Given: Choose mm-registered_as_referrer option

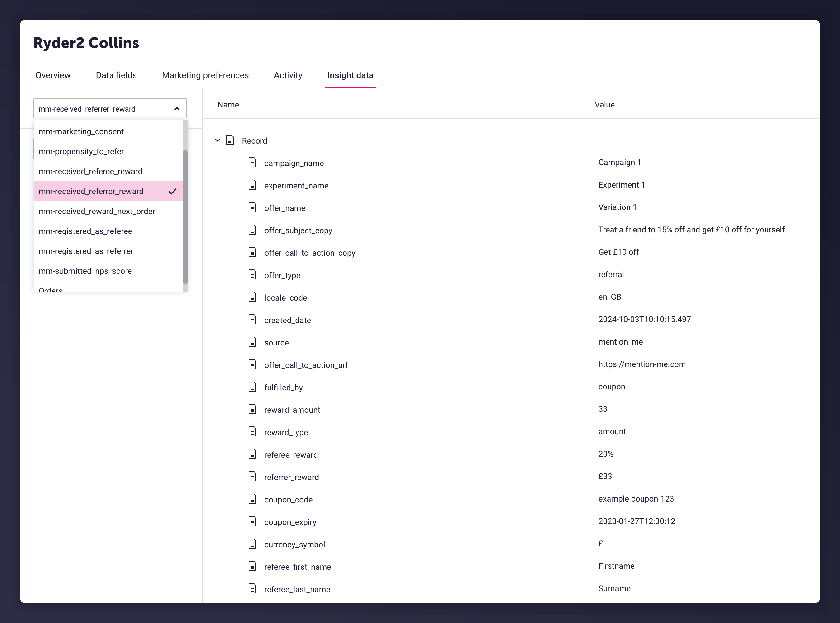Looking at the screenshot, I should click(108, 252).
